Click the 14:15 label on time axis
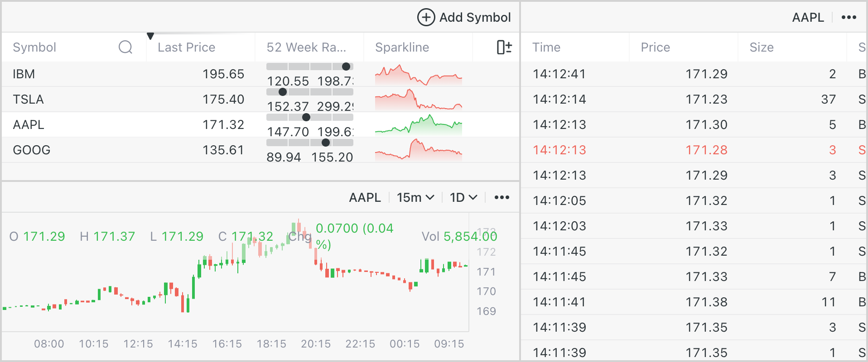 (183, 344)
